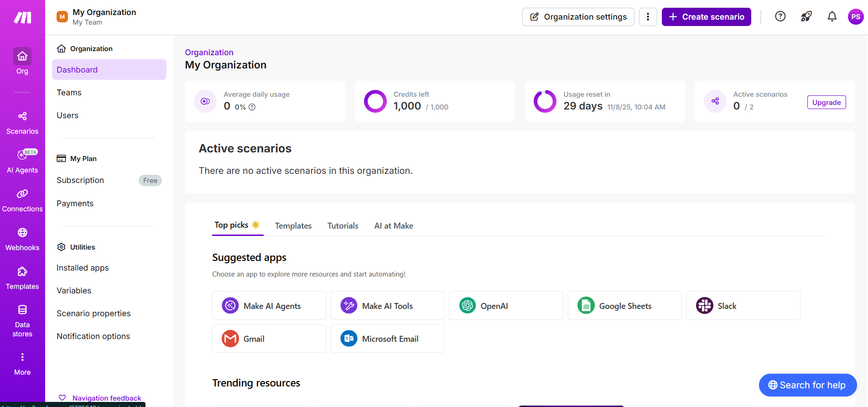Click the Free plan badge

point(150,181)
